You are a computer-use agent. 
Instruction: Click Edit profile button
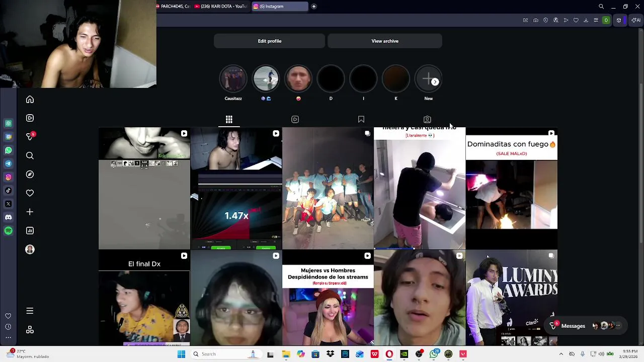coord(269,41)
